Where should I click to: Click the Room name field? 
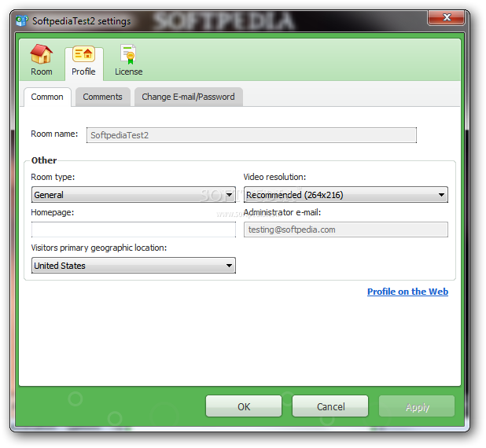coord(252,135)
